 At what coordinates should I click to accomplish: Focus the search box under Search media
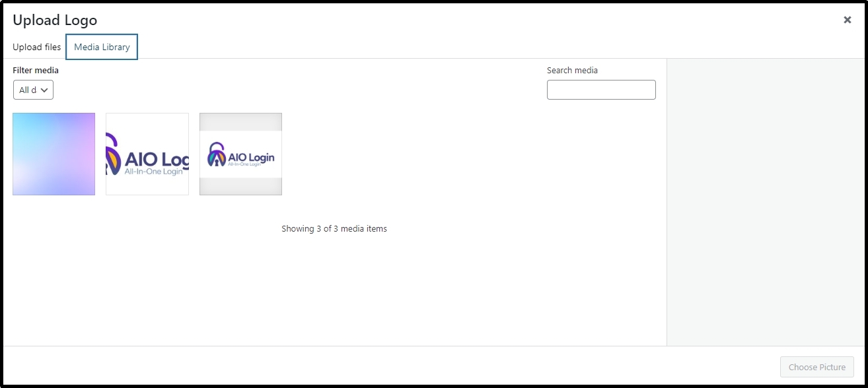[600, 90]
